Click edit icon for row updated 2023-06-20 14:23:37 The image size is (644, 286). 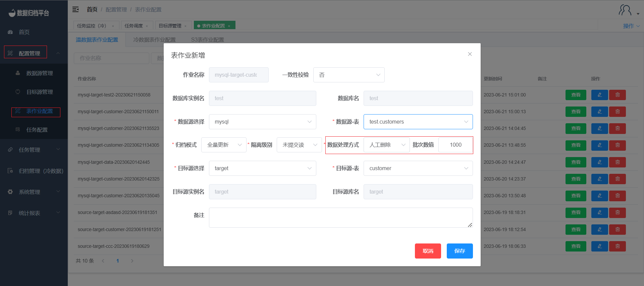point(600,179)
